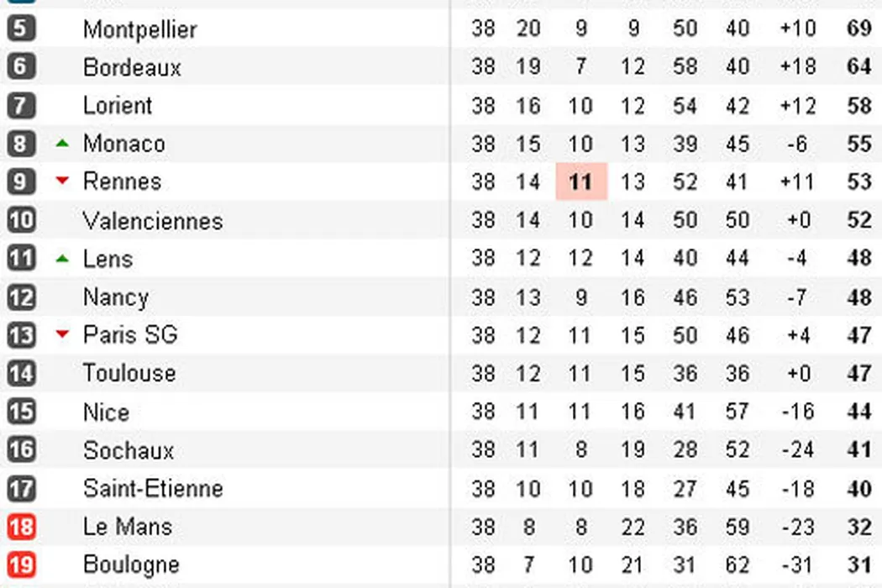Open the Bordeaux team page
Screen dimensions: 882x588
point(132,67)
